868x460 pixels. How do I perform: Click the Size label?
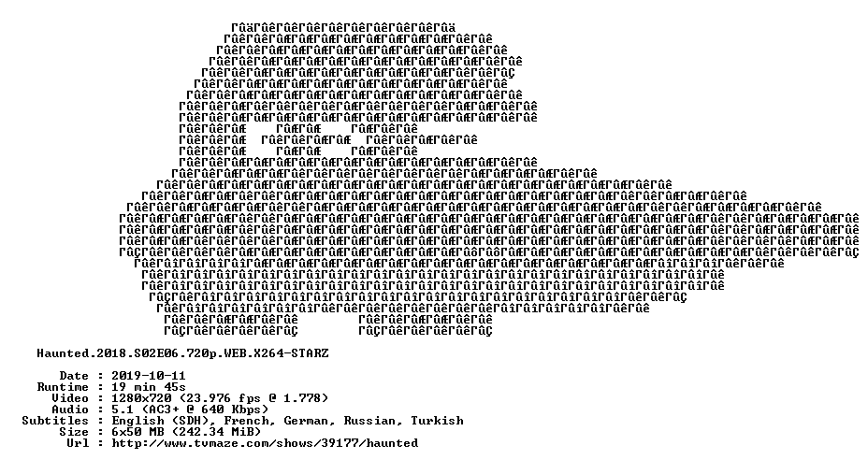74,432
